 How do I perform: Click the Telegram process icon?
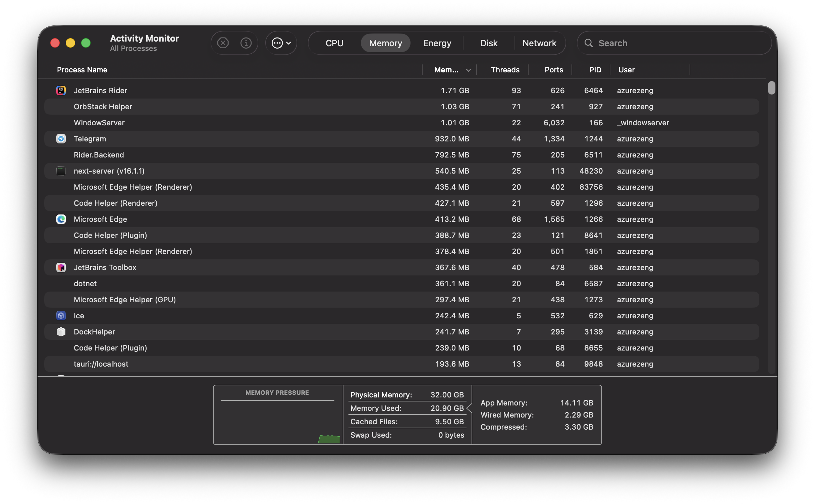pyautogui.click(x=61, y=139)
